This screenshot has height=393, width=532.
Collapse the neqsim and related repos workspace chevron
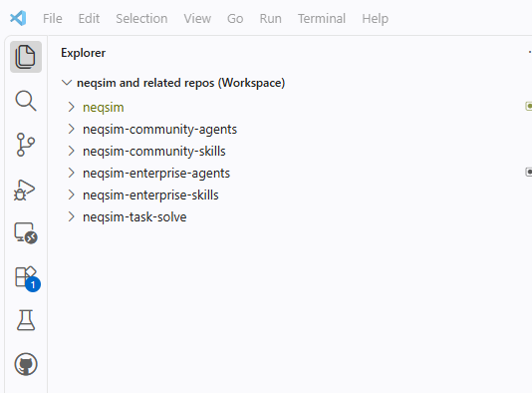(x=67, y=83)
